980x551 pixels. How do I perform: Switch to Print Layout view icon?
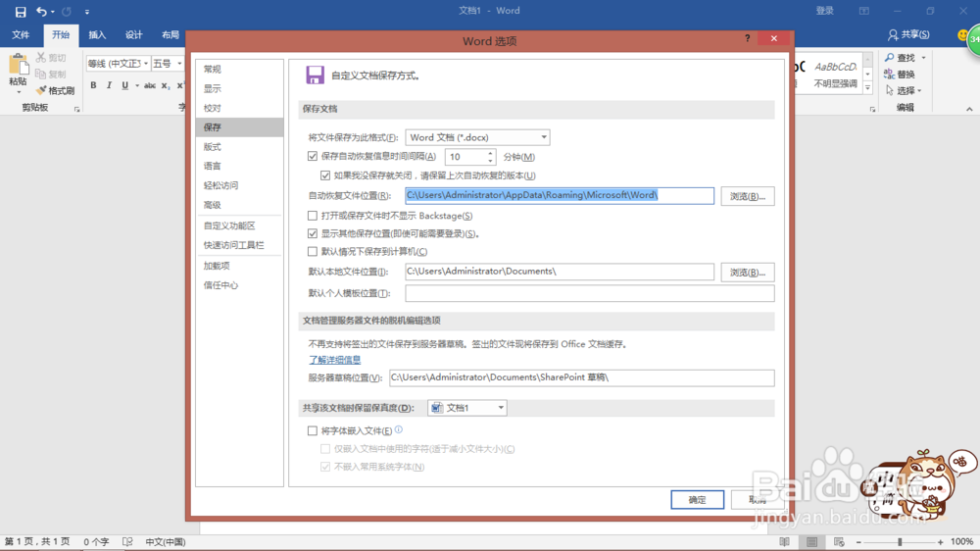[811, 541]
